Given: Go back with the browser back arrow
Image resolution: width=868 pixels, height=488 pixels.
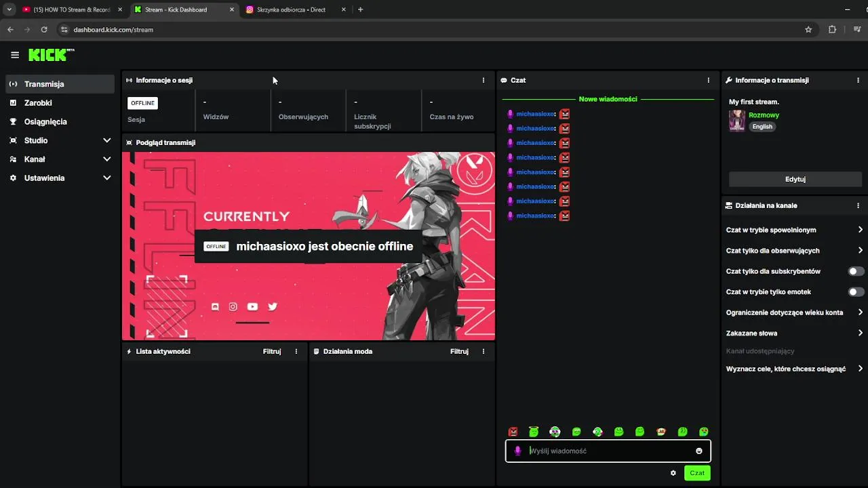Looking at the screenshot, I should click(x=10, y=29).
